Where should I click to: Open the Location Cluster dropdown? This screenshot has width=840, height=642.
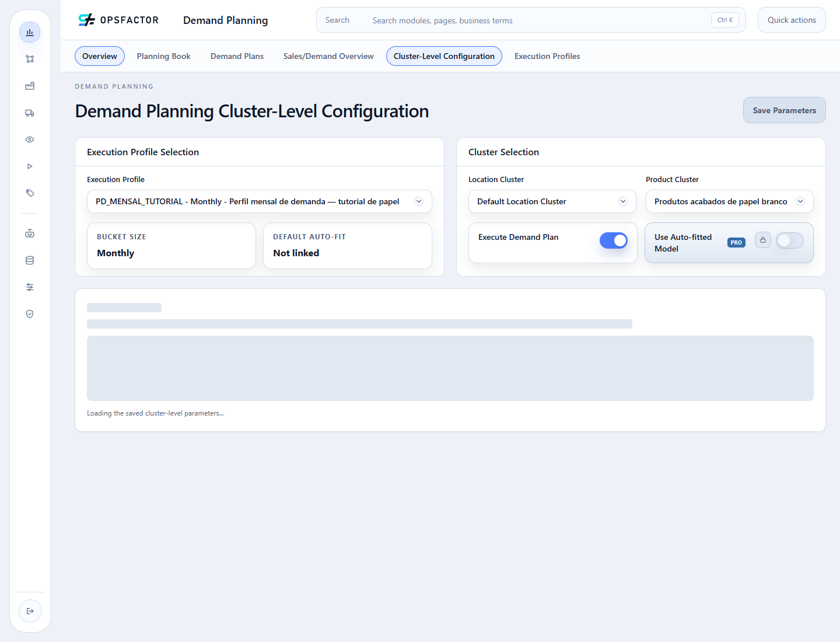click(552, 201)
